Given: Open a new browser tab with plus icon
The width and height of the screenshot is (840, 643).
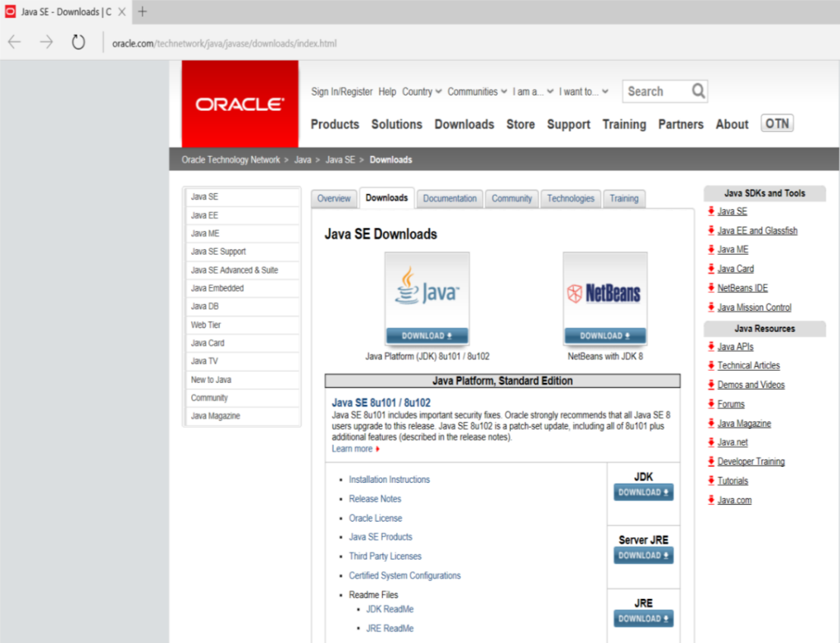Looking at the screenshot, I should point(143,11).
